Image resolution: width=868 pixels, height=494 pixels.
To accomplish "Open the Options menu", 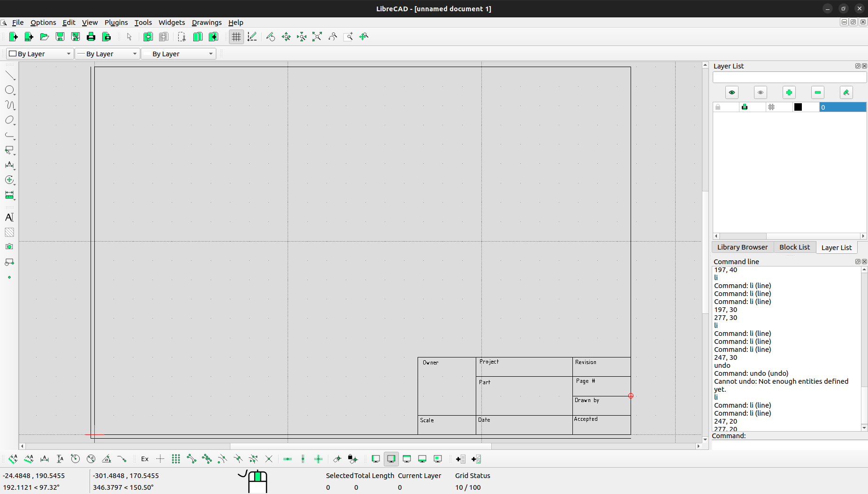I will [x=43, y=23].
